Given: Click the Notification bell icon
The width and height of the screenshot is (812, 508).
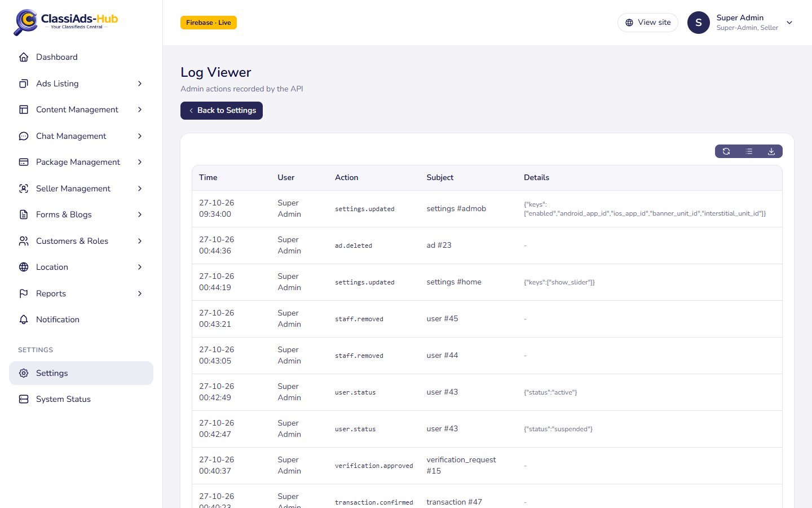Looking at the screenshot, I should coord(24,319).
